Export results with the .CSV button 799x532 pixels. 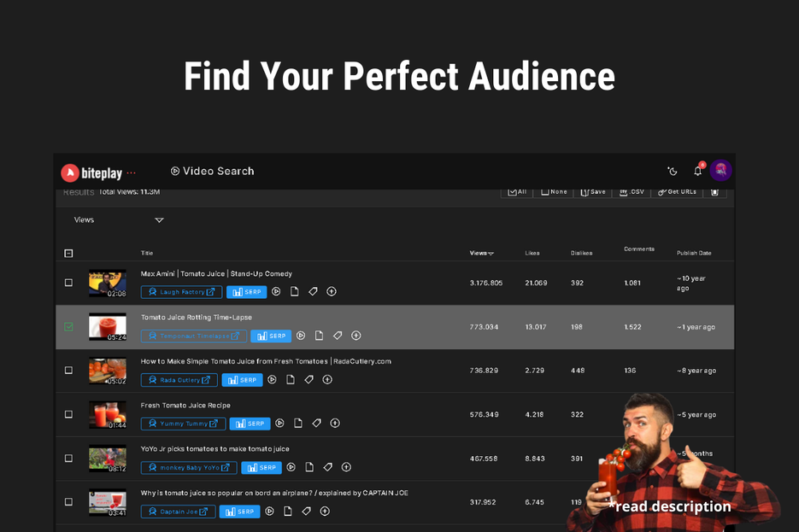pyautogui.click(x=632, y=191)
